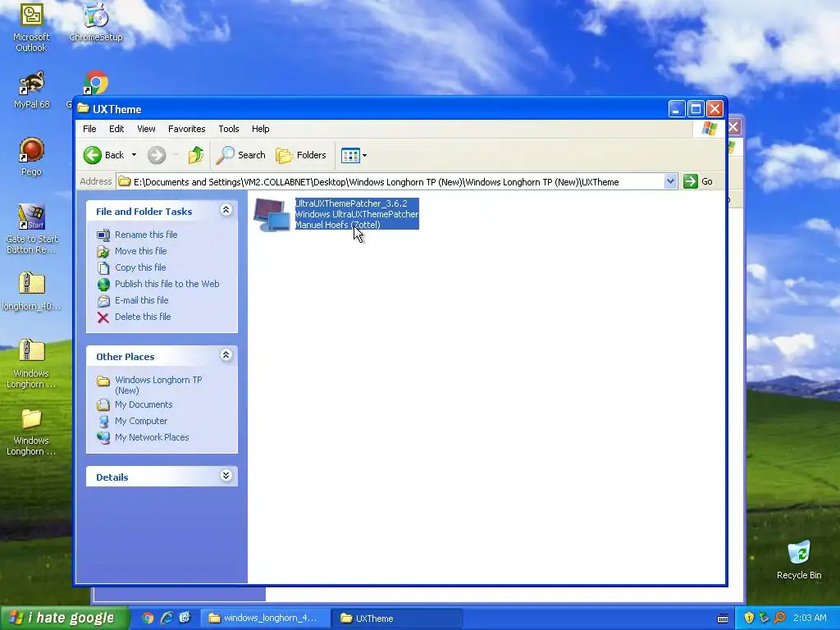This screenshot has width=840, height=630.
Task: Click the Rename this file icon
Action: click(103, 235)
